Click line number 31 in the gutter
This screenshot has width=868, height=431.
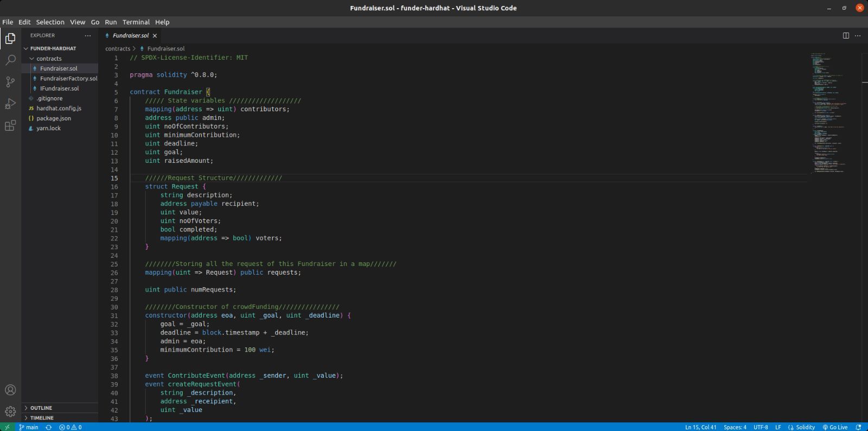click(114, 315)
